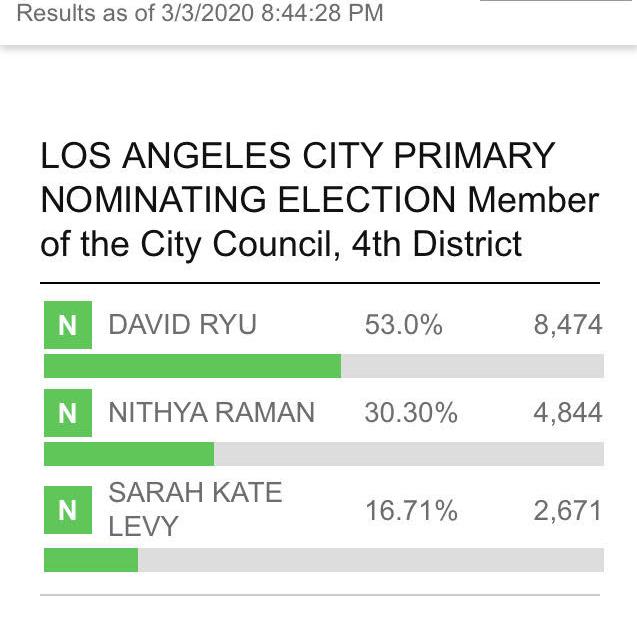637x627 pixels.
Task: Click the green N badge beside Sarah Kate Levy
Action: coord(68,510)
